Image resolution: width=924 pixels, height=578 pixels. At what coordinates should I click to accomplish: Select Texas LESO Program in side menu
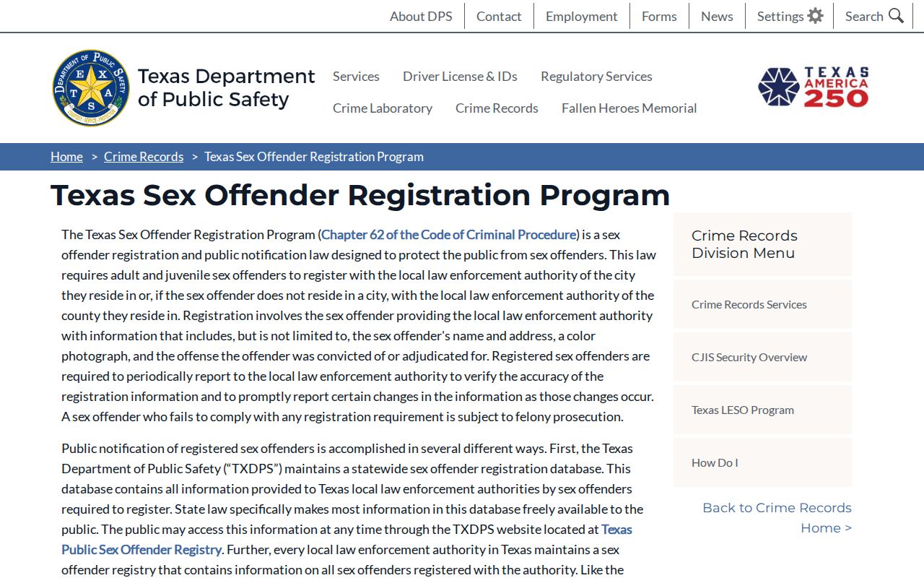[x=762, y=410]
